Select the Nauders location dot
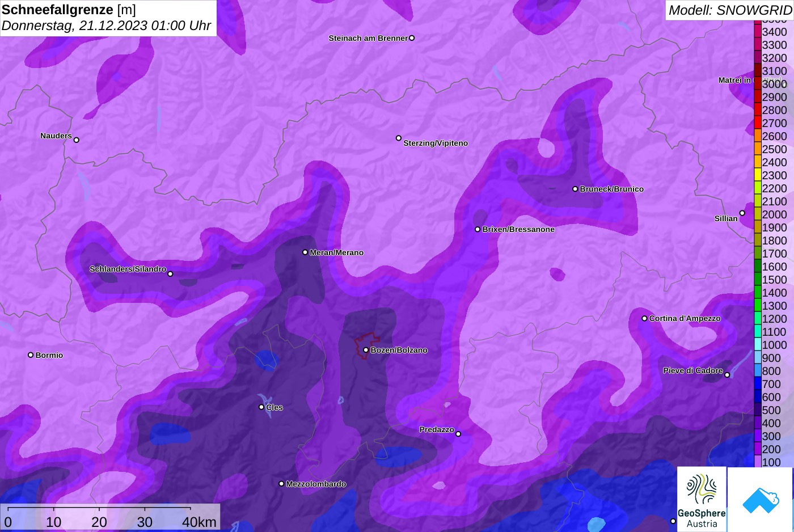This screenshot has width=794, height=532. [77, 140]
